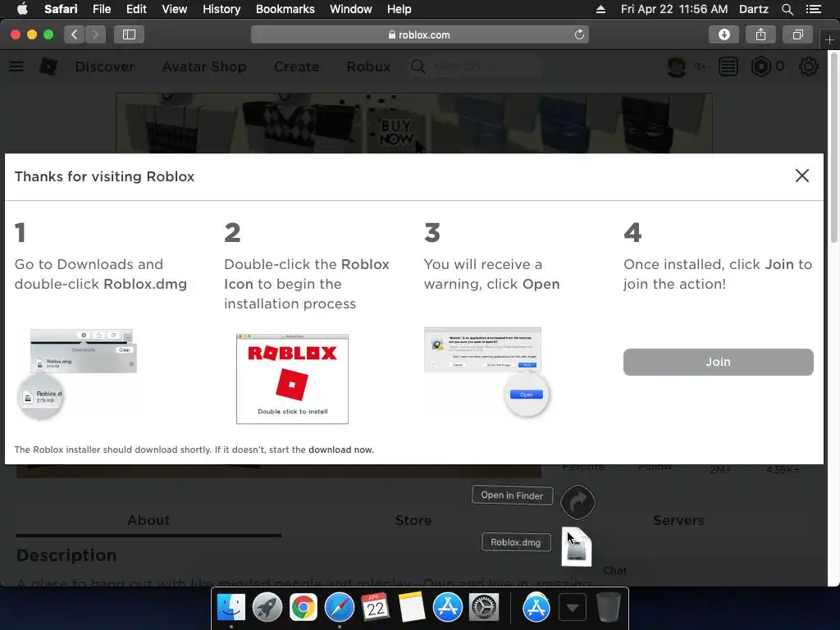The image size is (840, 630).
Task: Open the Robux link in the navbar
Action: point(368,66)
